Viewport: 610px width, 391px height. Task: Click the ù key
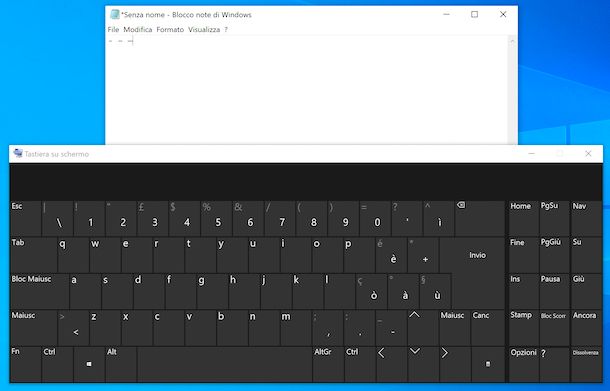(435, 291)
